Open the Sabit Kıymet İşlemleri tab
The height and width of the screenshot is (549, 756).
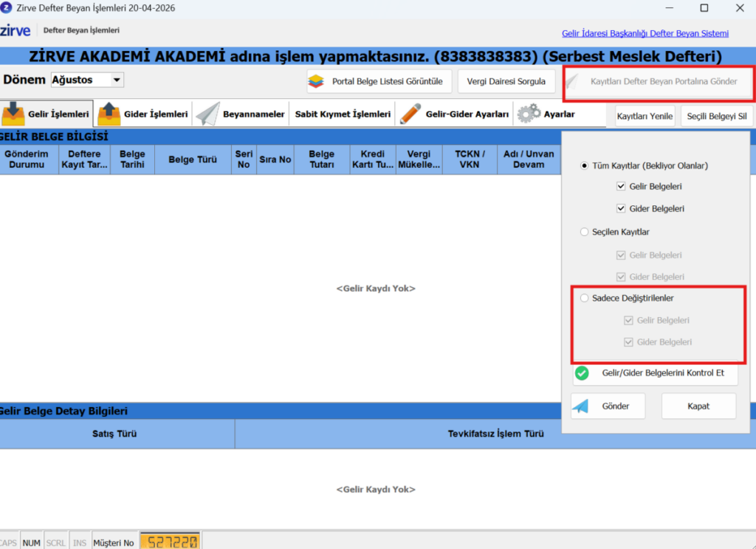click(x=343, y=114)
